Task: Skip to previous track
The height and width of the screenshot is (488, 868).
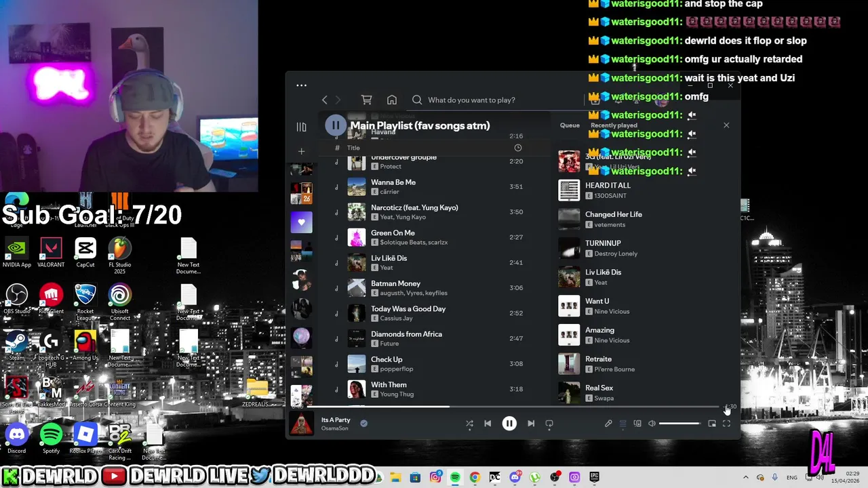Action: click(x=488, y=424)
